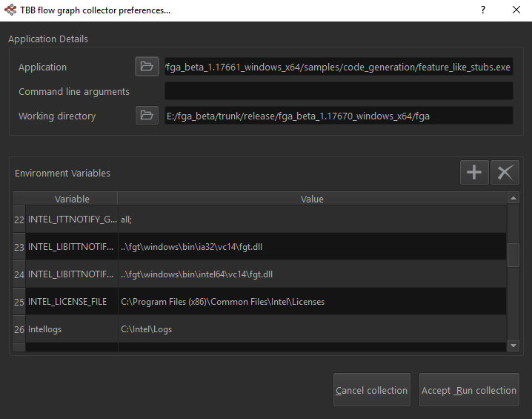Focus the Command line arguments field

(x=339, y=91)
